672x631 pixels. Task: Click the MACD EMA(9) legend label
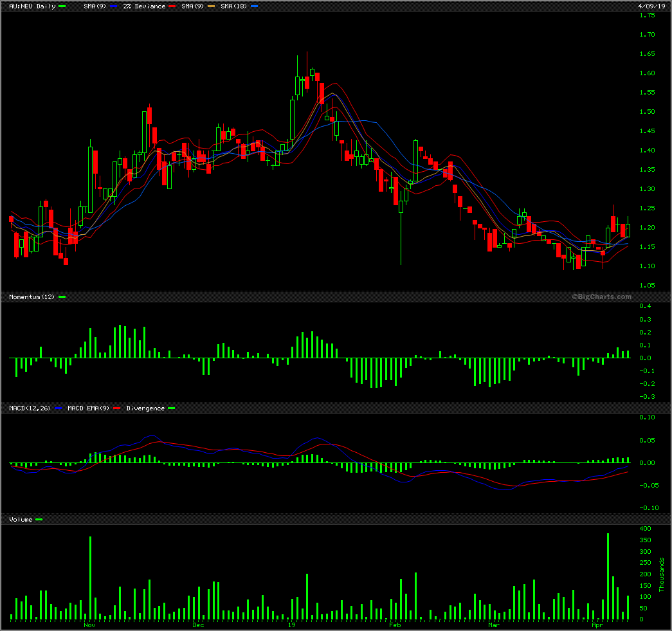88,408
